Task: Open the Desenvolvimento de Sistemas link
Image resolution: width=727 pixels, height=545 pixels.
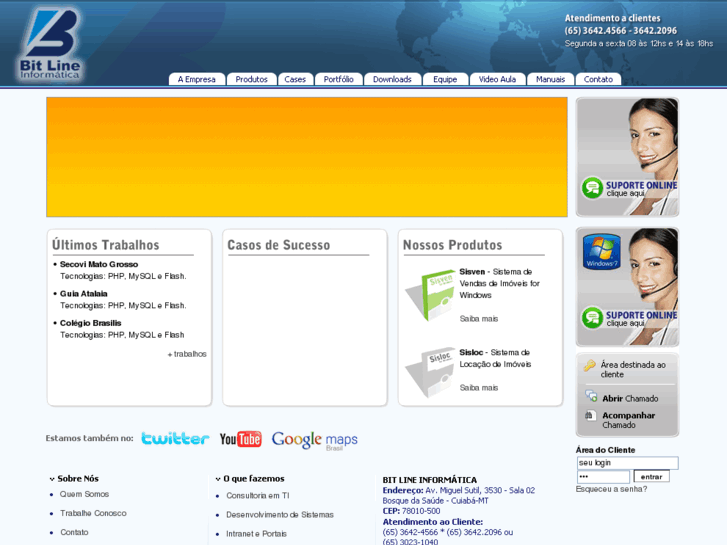Action: (x=280, y=514)
